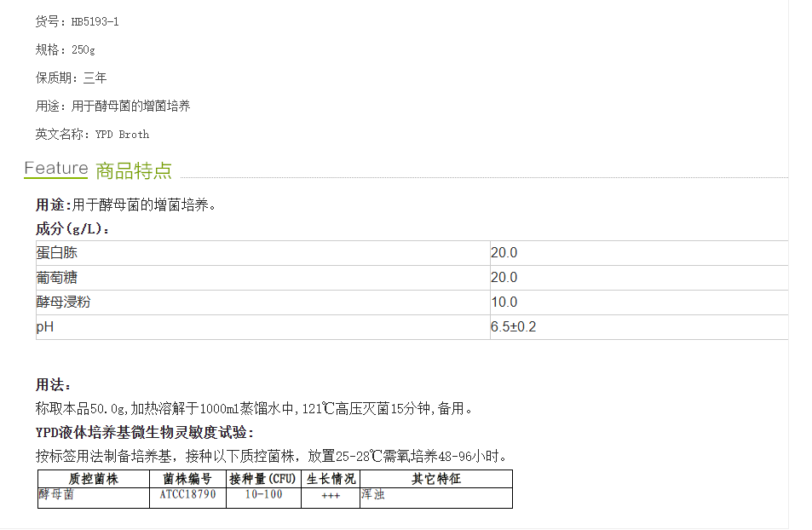The image size is (812, 530).
Task: Click the 浑浊 characteristic cell
Action: 436,498
